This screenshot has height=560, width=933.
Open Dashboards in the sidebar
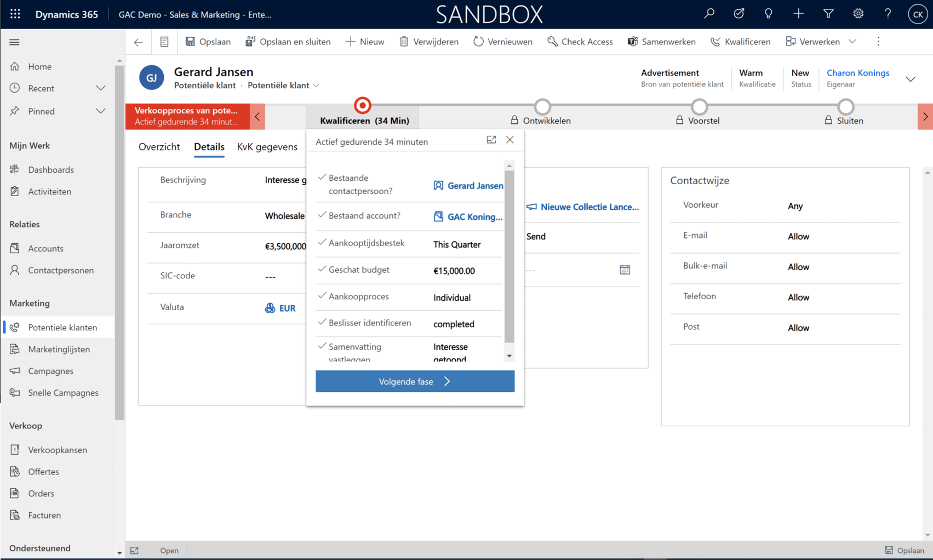tap(50, 170)
